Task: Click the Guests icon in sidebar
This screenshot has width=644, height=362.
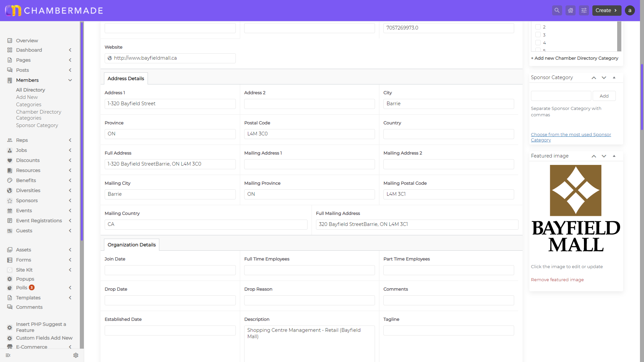Action: click(x=10, y=231)
